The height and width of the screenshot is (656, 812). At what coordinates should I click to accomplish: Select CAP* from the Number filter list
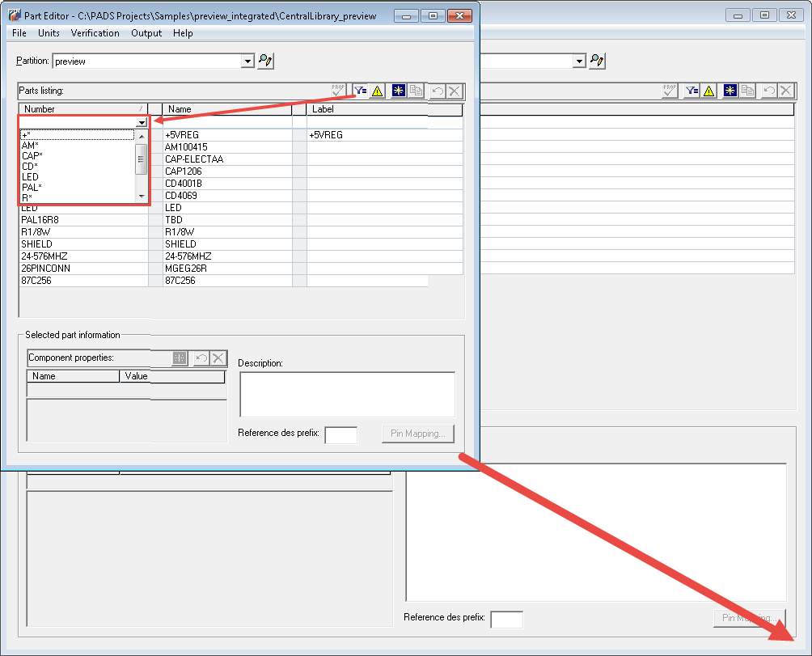[x=32, y=155]
